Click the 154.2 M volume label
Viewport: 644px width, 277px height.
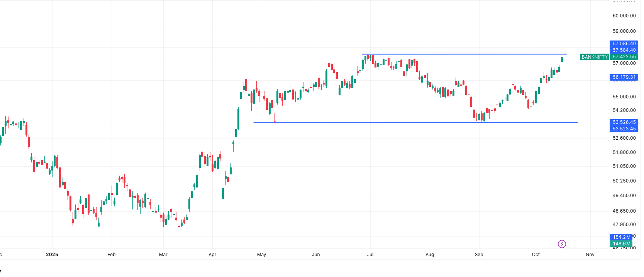(x=621, y=237)
